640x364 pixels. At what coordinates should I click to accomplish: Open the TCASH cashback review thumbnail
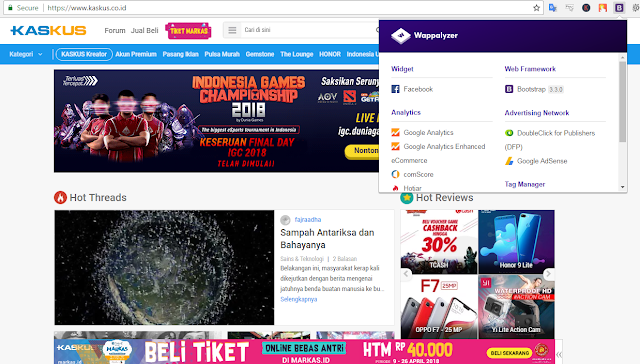pyautogui.click(x=439, y=242)
